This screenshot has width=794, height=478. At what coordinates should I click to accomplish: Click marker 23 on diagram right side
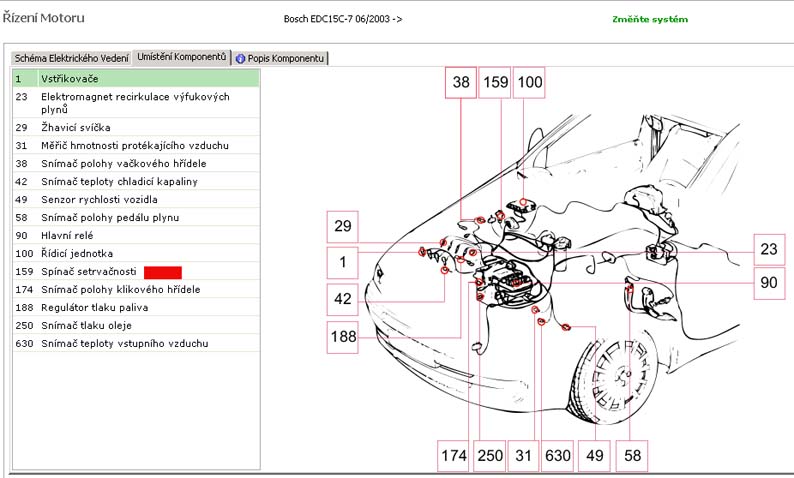[x=768, y=250]
